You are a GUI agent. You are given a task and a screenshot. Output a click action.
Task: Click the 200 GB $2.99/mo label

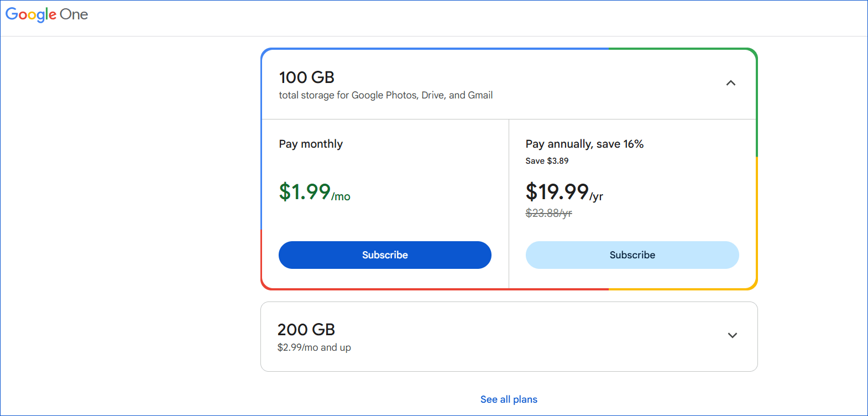click(x=314, y=347)
